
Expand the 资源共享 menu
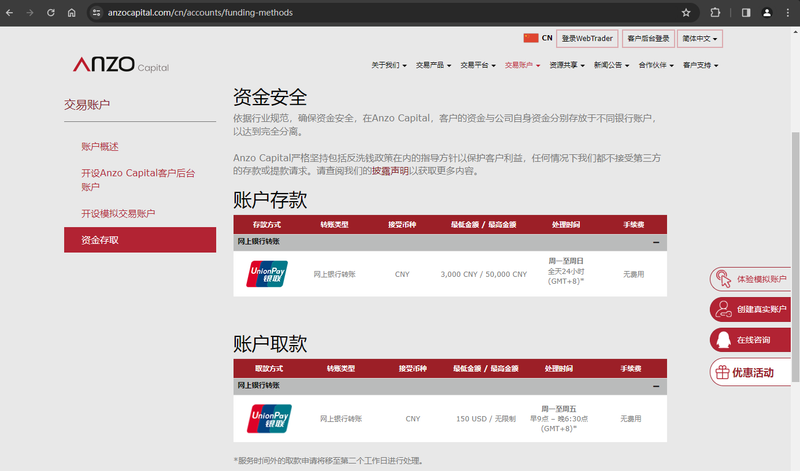567,65
